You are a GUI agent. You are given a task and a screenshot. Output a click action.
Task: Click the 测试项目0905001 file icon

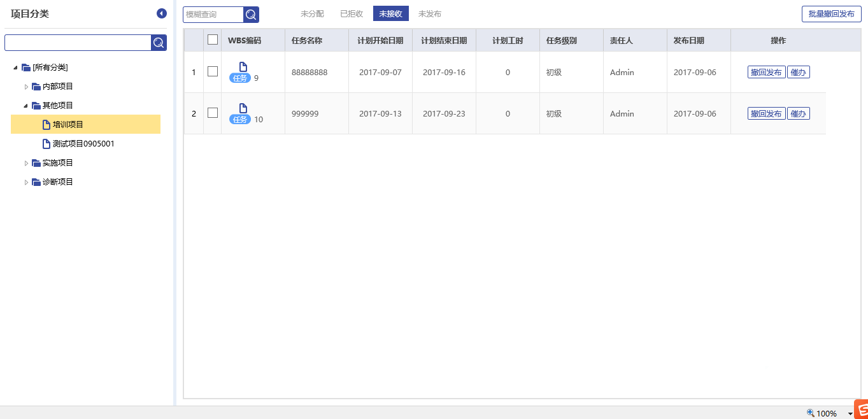46,144
